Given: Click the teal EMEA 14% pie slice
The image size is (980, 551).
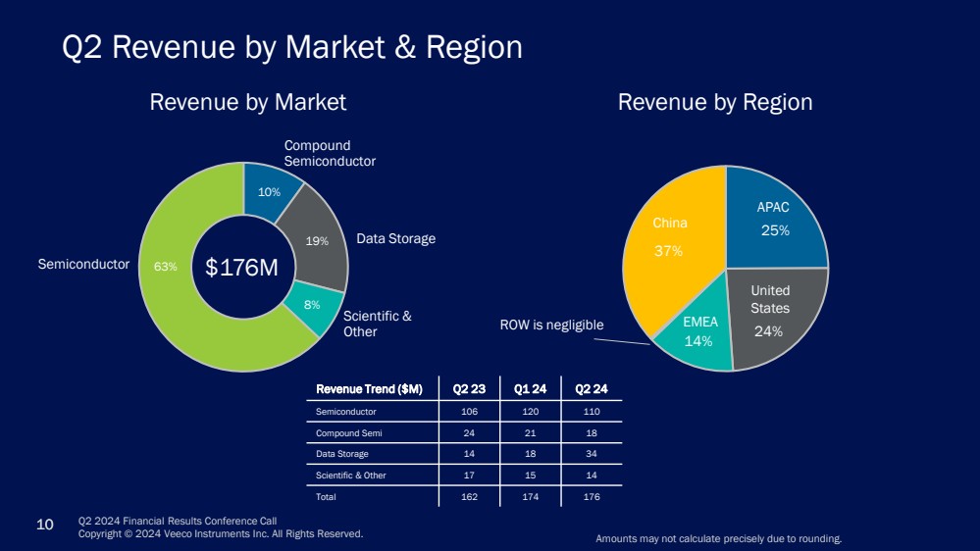Looking at the screenshot, I should pos(699,337).
